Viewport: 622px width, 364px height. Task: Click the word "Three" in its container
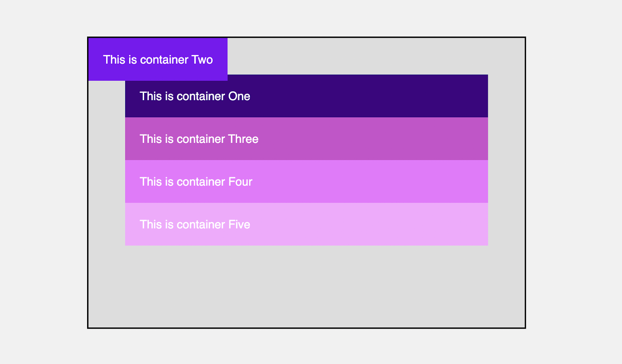coord(243,139)
